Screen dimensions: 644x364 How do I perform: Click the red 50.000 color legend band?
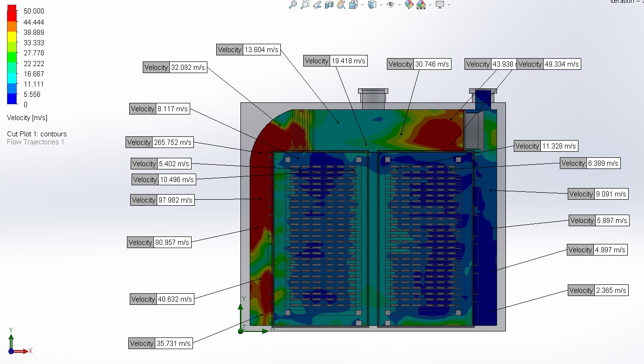coord(12,11)
